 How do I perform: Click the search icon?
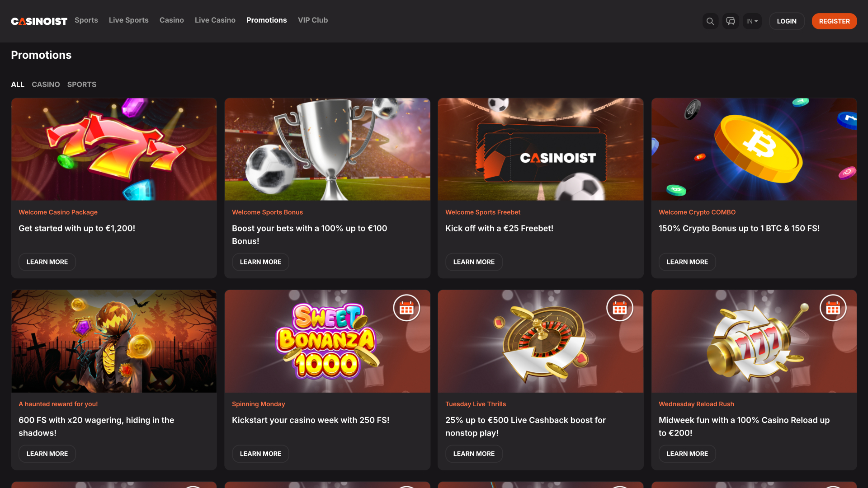(710, 21)
